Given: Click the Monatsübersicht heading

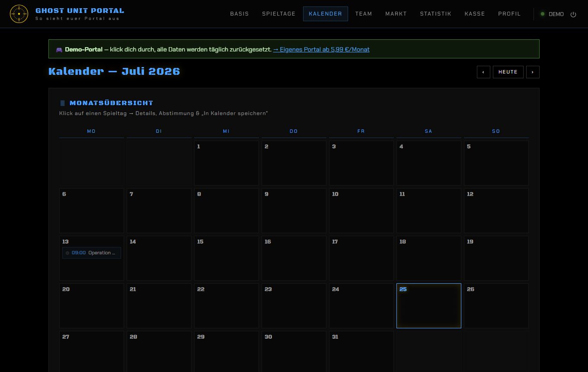Looking at the screenshot, I should pos(111,103).
